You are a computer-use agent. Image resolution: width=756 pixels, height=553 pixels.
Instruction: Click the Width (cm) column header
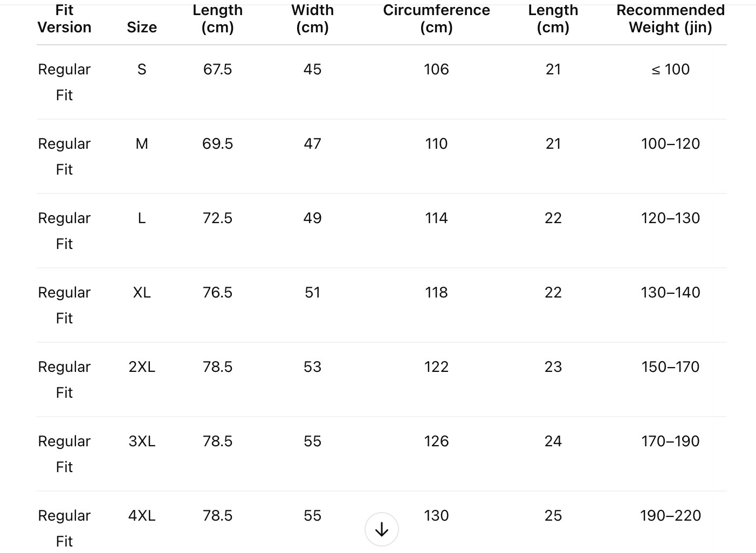(x=312, y=19)
